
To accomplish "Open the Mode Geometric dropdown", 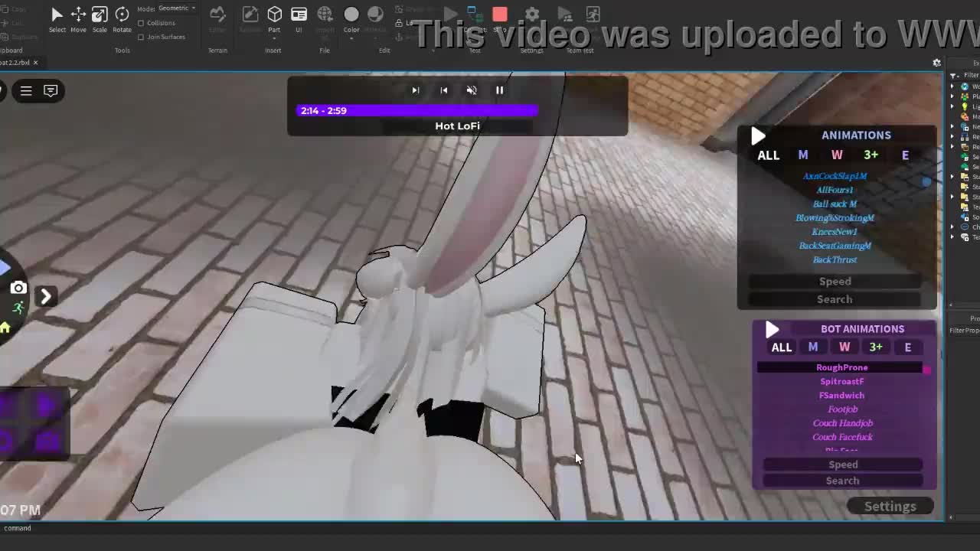I will tap(177, 8).
